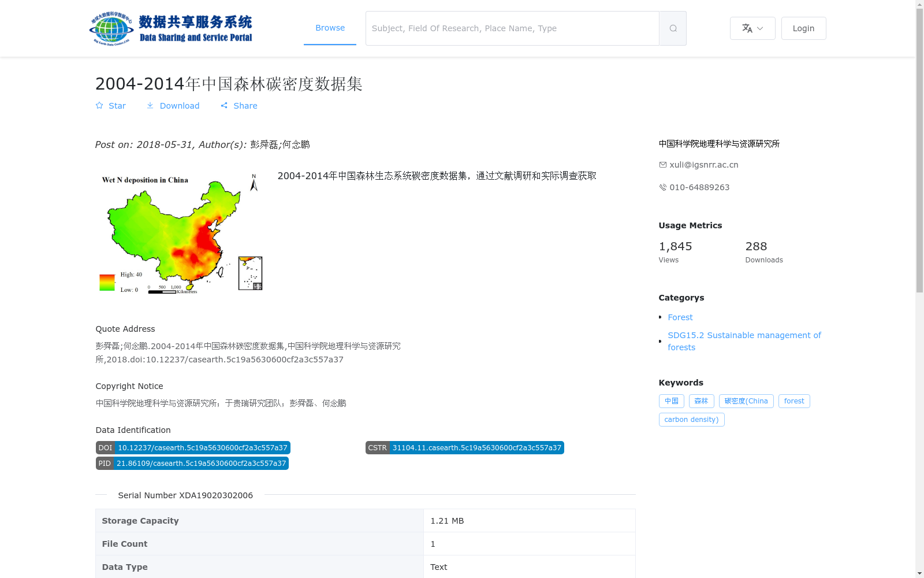This screenshot has height=578, width=924.
Task: Open the language translation dropdown
Action: (x=752, y=28)
